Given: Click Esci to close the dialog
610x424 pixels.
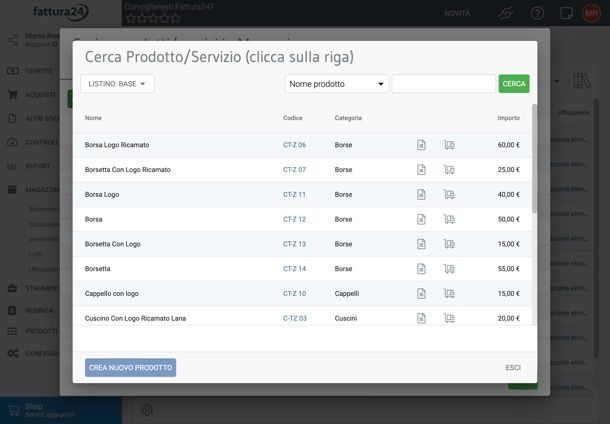Looking at the screenshot, I should click(x=513, y=368).
